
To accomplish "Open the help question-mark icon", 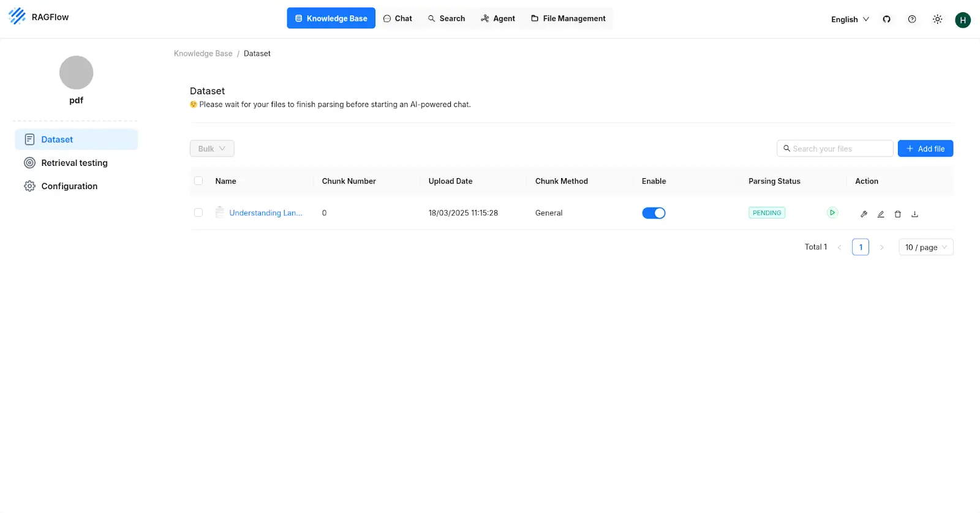I will (x=912, y=19).
